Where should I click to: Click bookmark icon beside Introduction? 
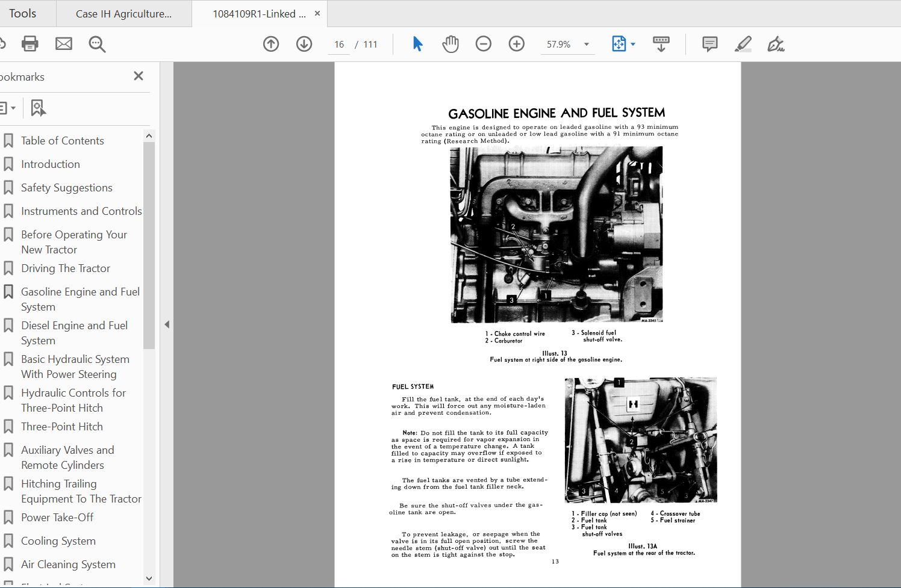click(x=8, y=164)
